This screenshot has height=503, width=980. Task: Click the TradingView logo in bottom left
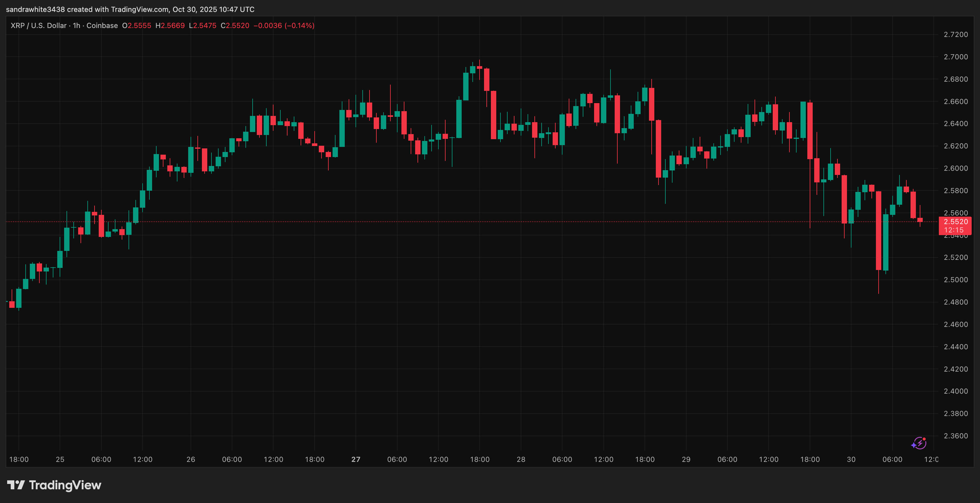(x=54, y=485)
